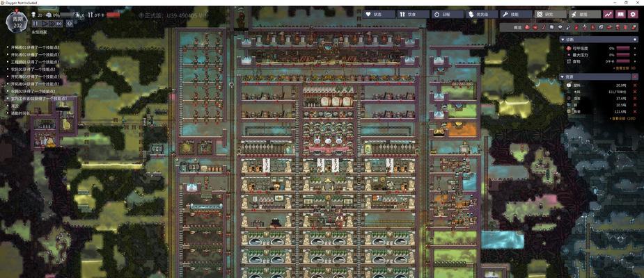Click the colony name below speed controls
644x278 pixels.
39,31
